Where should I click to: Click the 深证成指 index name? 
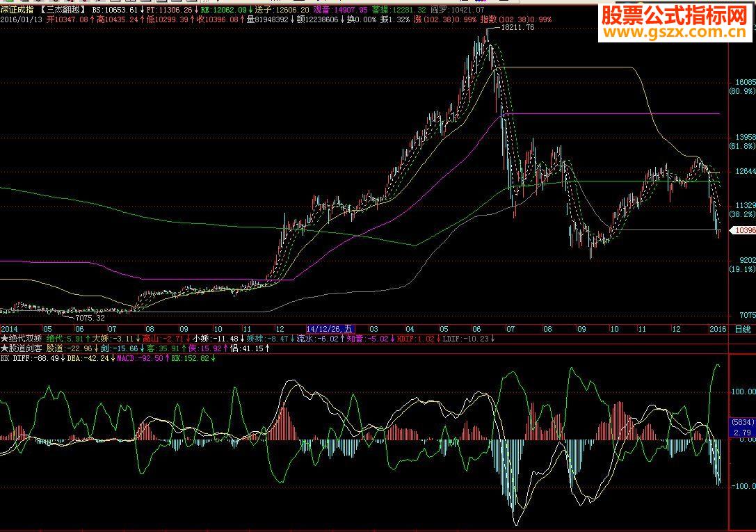[x=17, y=10]
